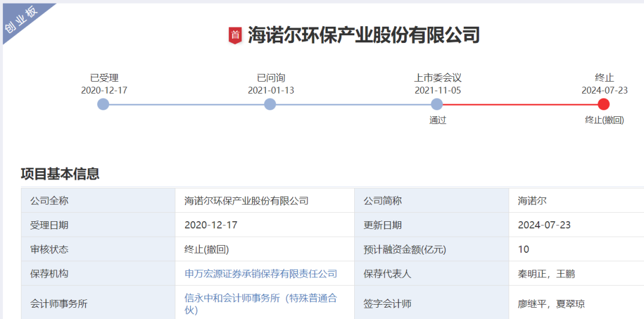Click the 终止(撤回) label under timeline
Image resolution: width=644 pixels, height=319 pixels.
[605, 120]
